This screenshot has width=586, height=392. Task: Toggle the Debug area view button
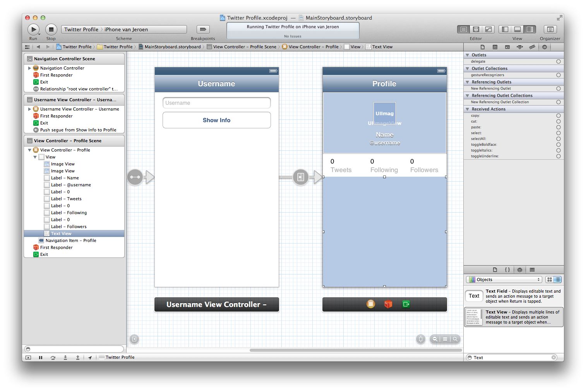point(517,29)
